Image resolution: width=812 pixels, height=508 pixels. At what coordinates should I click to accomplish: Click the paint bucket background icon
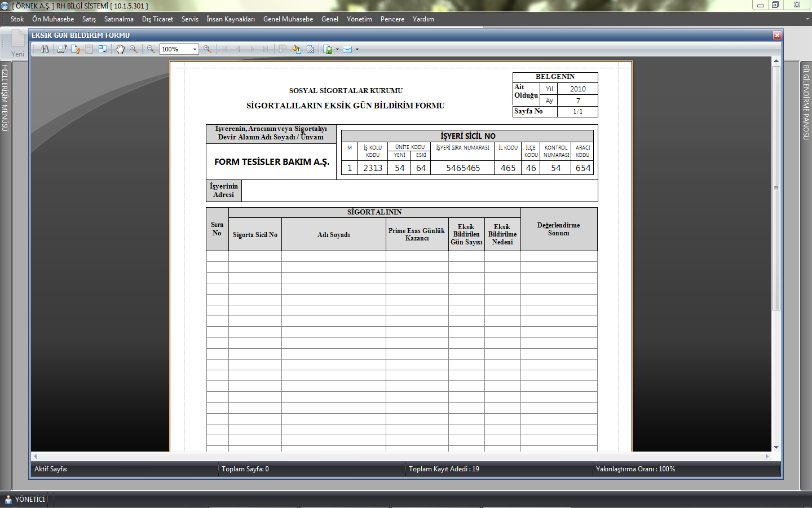(x=297, y=49)
